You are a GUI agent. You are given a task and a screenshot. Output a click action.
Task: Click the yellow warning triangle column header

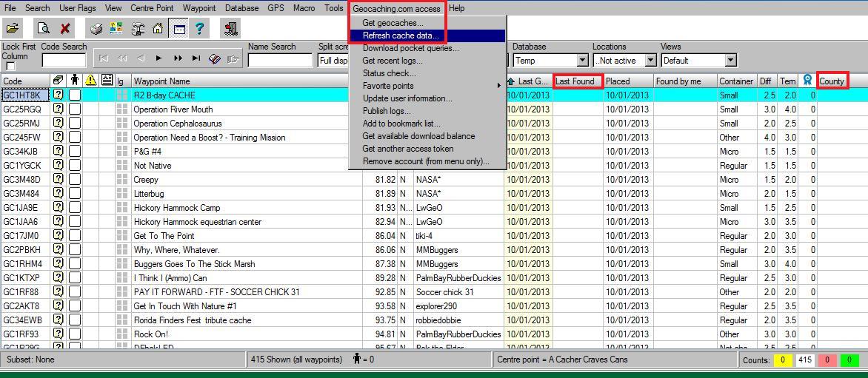coord(91,81)
